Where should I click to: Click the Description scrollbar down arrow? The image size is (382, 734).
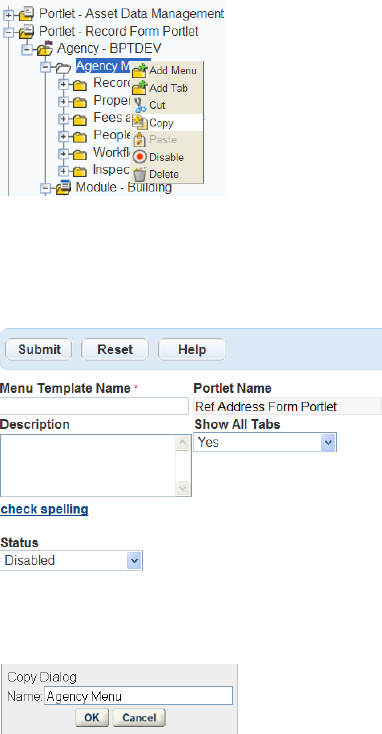coord(182,488)
